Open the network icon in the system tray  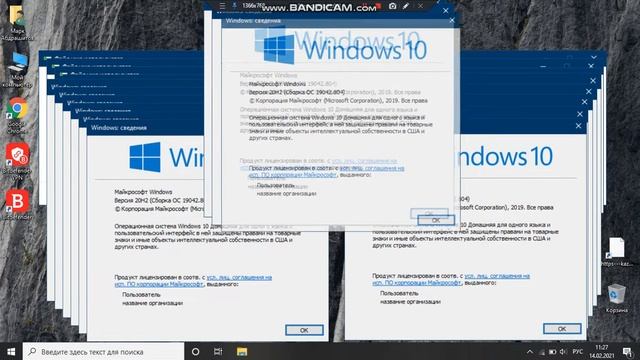coord(542,352)
